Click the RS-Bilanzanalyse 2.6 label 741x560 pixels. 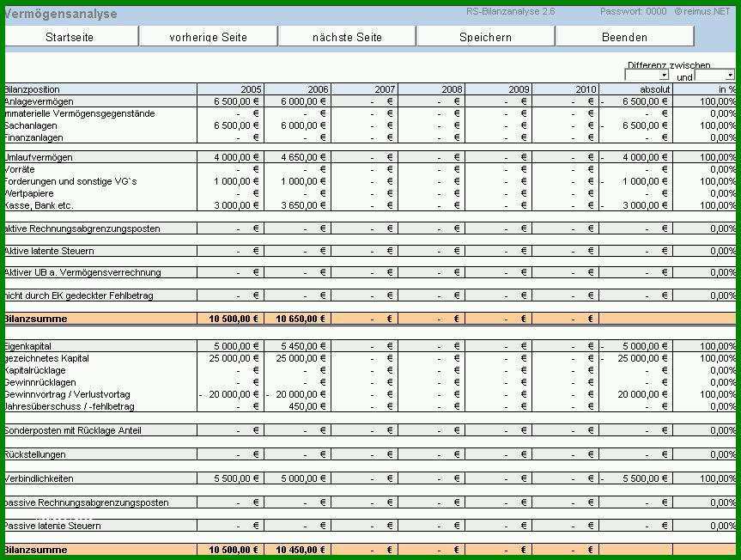click(x=510, y=11)
